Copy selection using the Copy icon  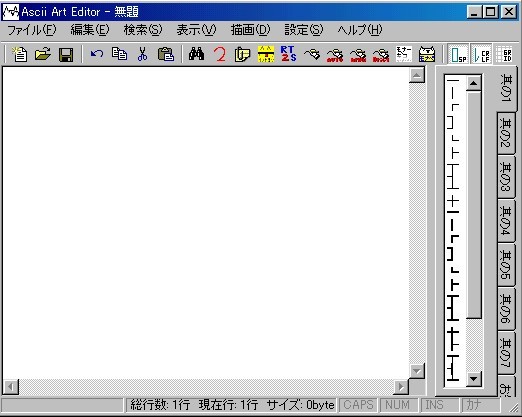(x=119, y=54)
